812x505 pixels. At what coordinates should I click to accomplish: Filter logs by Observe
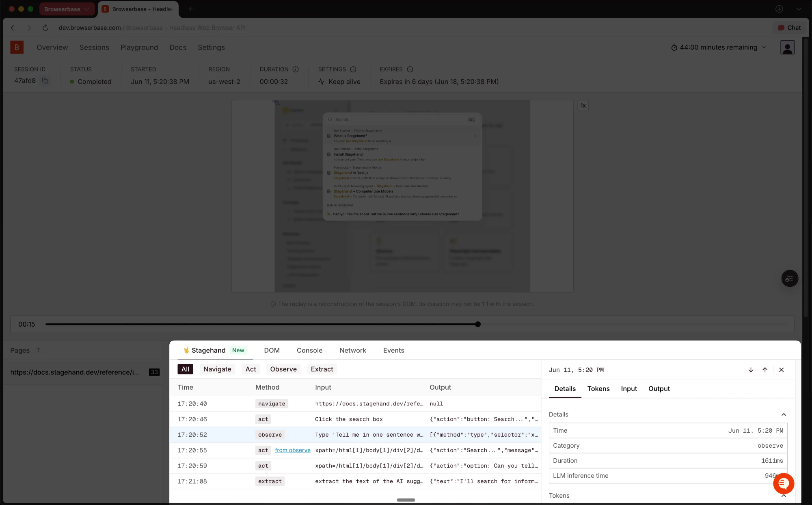click(283, 369)
